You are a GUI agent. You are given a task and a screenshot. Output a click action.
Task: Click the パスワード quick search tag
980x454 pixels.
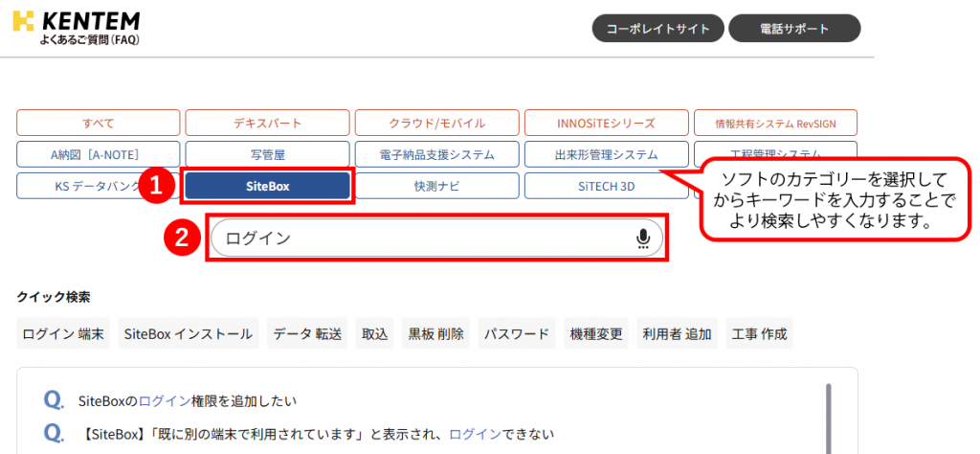pos(516,334)
